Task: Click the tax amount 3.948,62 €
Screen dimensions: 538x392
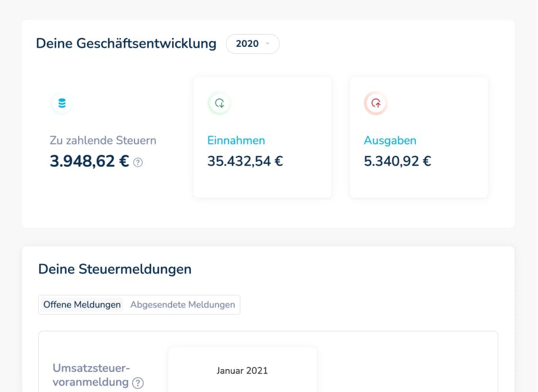Action: coord(89,161)
